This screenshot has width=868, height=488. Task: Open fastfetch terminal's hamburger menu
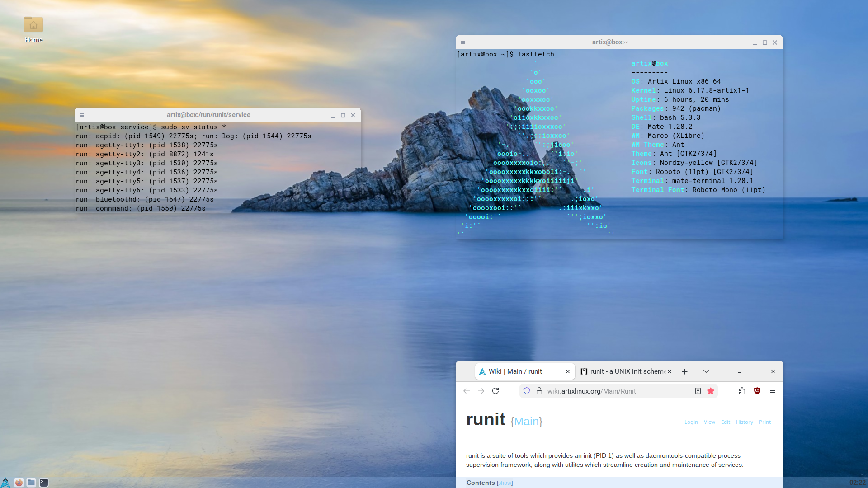point(463,42)
